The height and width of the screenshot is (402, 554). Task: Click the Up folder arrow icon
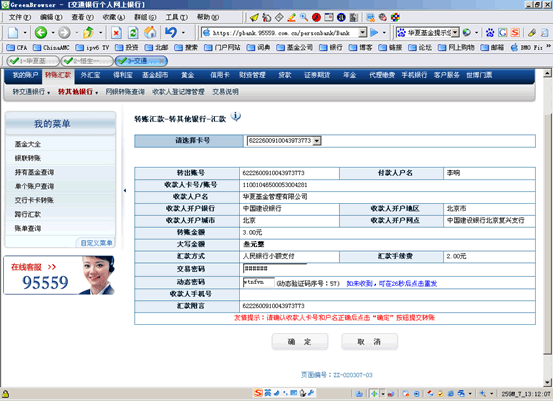tap(88, 32)
